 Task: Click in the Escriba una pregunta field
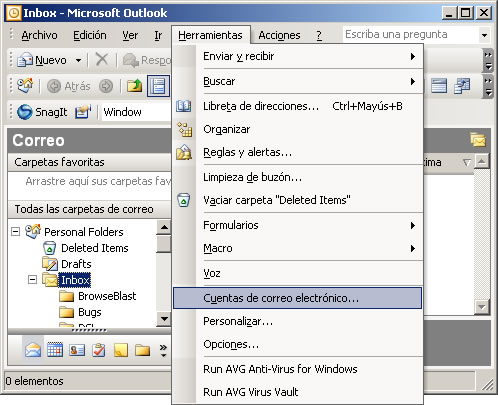tap(411, 34)
